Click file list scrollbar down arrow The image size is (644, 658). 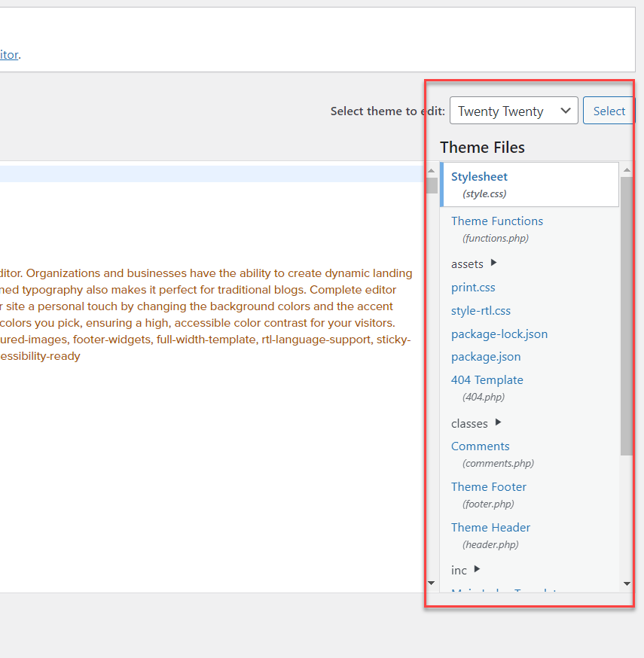[x=627, y=583]
